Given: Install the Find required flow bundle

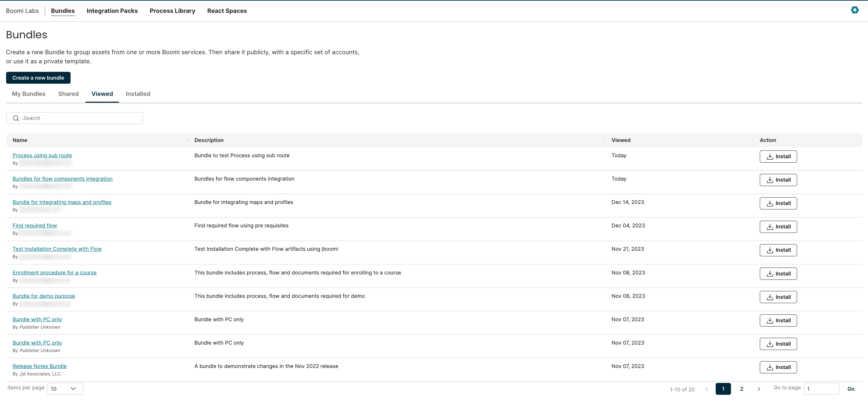Looking at the screenshot, I should pyautogui.click(x=778, y=227).
